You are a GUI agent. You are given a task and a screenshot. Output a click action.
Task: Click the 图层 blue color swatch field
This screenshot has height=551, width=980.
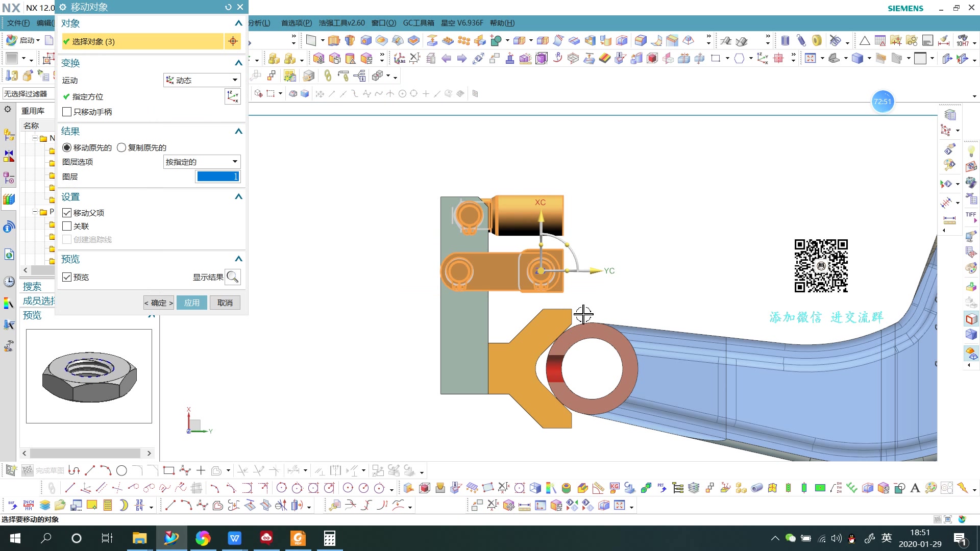point(217,176)
